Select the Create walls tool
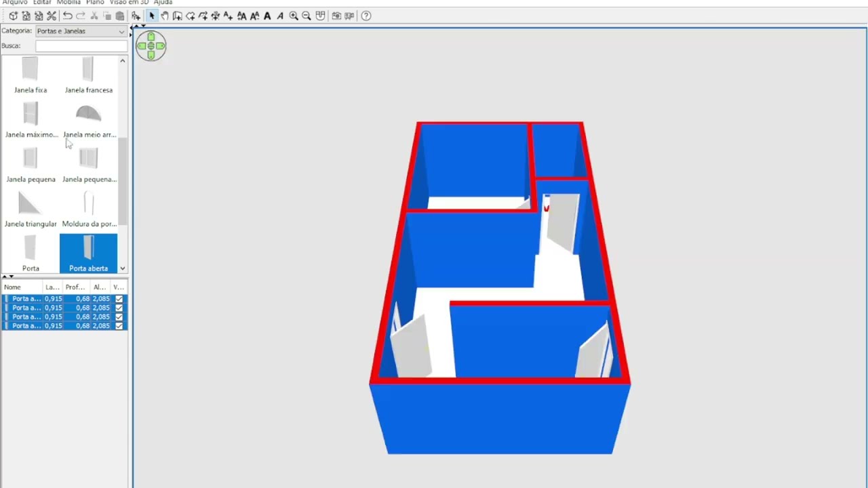The width and height of the screenshot is (868, 488). click(x=178, y=16)
